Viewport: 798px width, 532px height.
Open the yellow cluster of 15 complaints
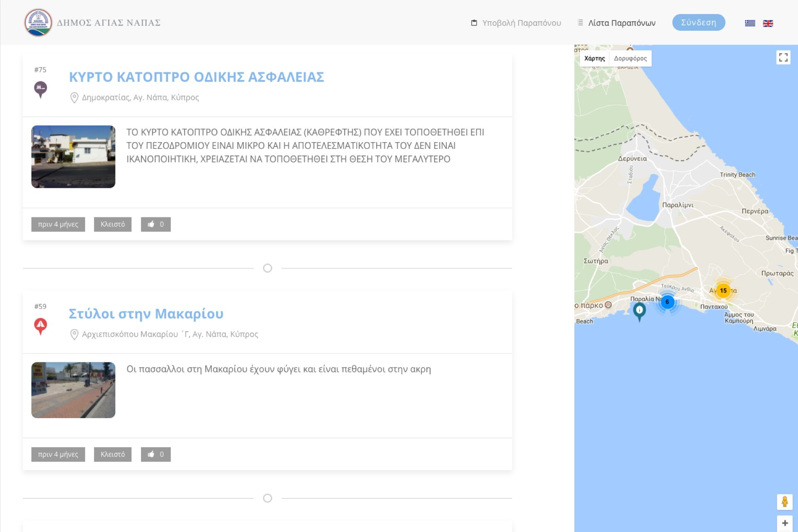(723, 291)
